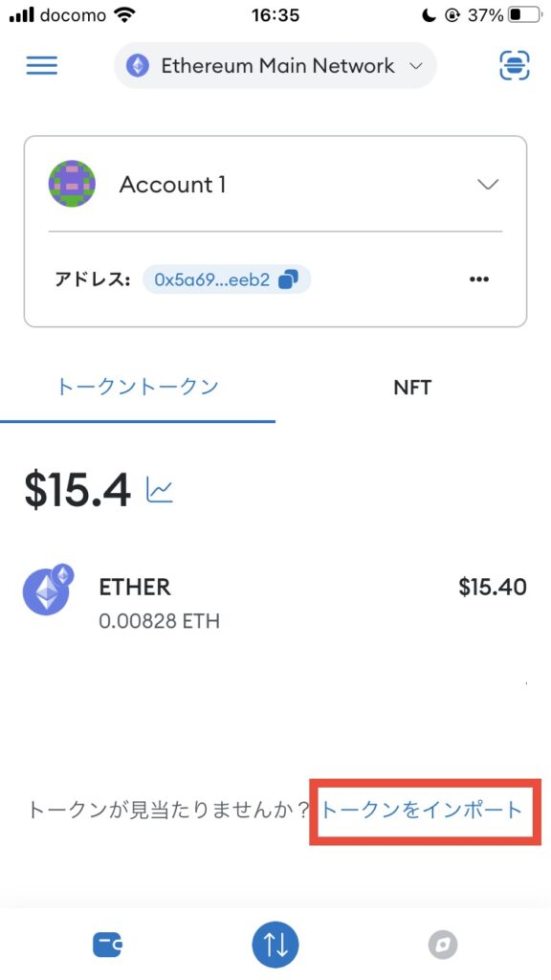This screenshot has width=551, height=980.
Task: Tap the Account 1 name label
Action: [172, 185]
